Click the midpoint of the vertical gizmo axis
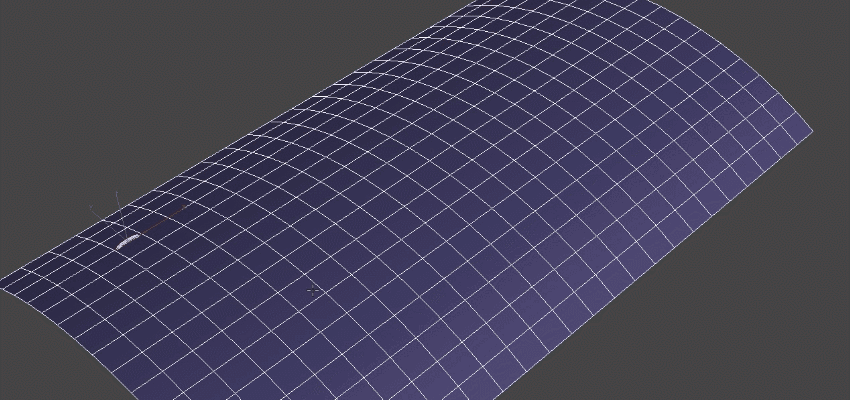850x400 pixels. pos(121,215)
